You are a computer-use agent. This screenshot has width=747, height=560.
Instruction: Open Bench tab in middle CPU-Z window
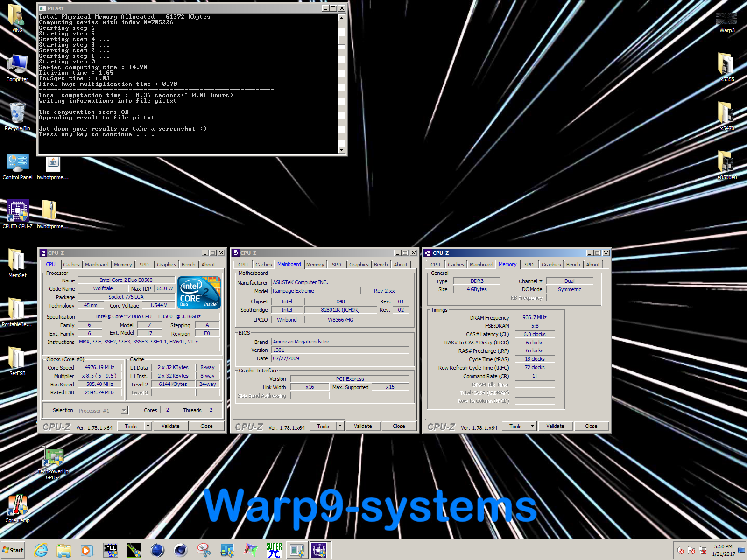381,265
